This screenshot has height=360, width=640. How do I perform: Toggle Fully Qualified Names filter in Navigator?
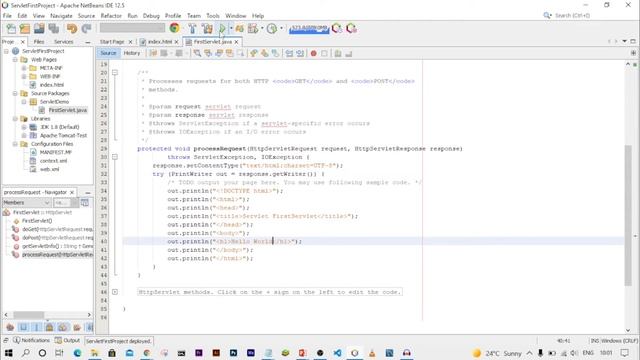point(76,327)
